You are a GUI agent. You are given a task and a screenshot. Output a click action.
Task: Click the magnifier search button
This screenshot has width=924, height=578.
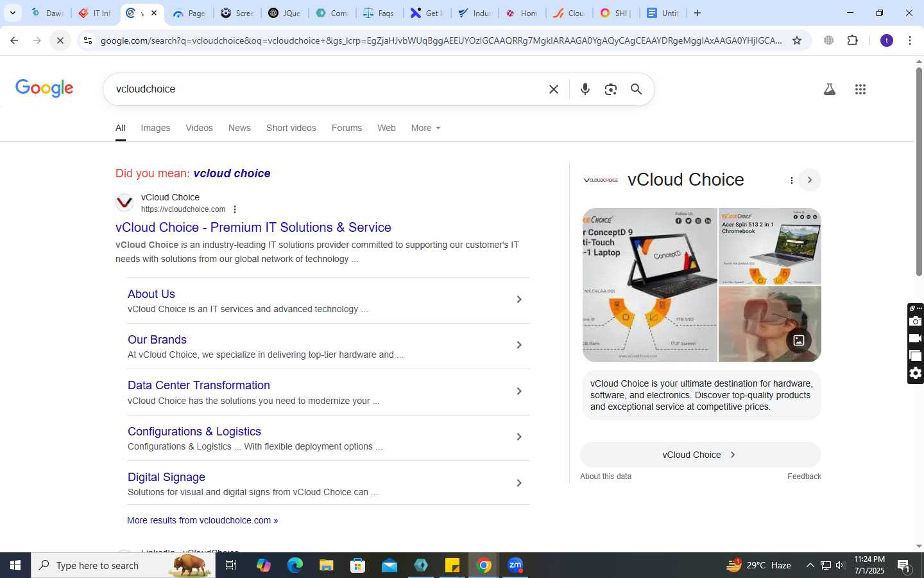[x=636, y=89]
